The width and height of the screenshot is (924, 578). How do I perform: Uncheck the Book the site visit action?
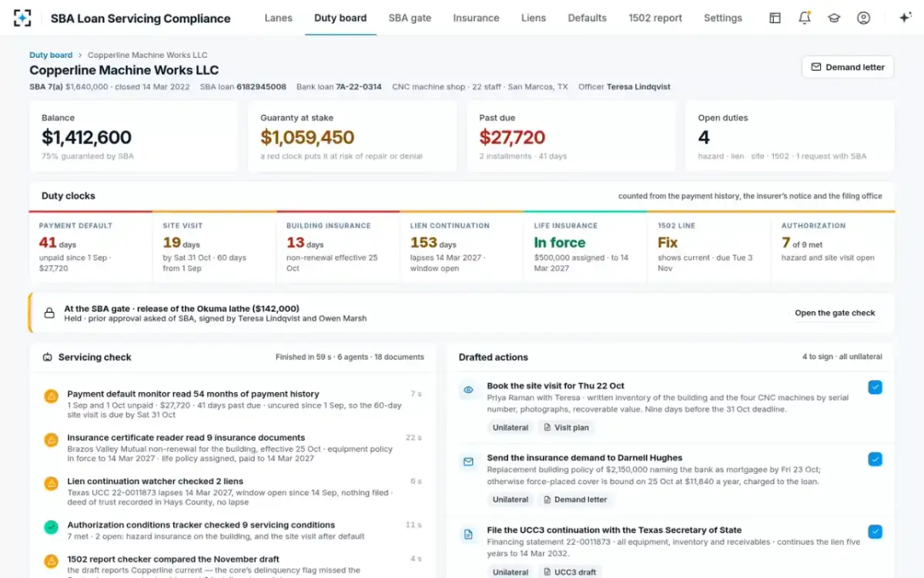875,387
